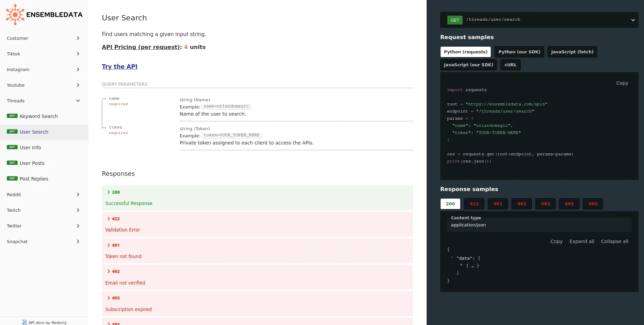The image size is (644, 325).
Task: Open User Posts in the sidebar
Action: tap(44, 163)
